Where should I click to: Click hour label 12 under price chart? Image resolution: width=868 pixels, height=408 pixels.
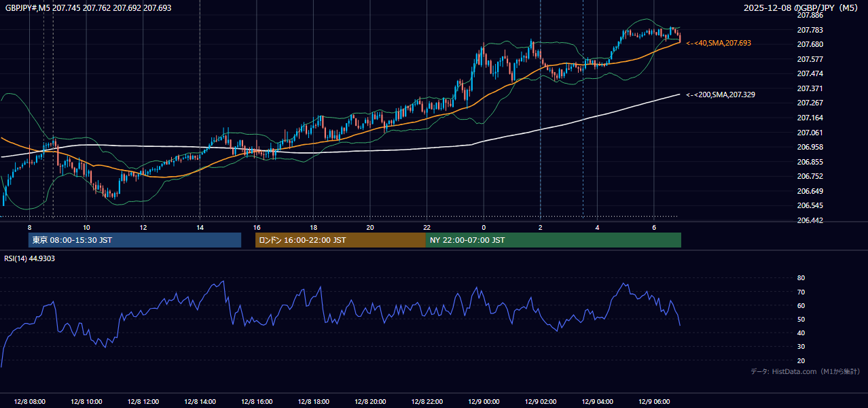pos(143,227)
